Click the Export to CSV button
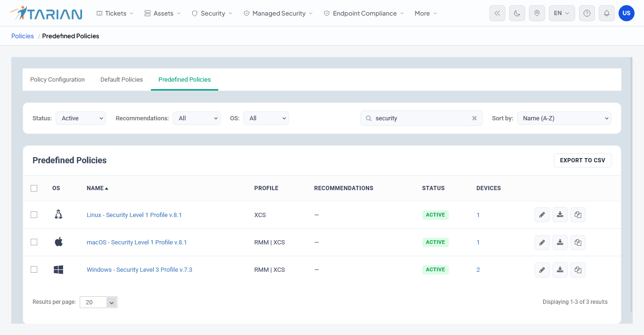The height and width of the screenshot is (335, 644). (x=583, y=160)
